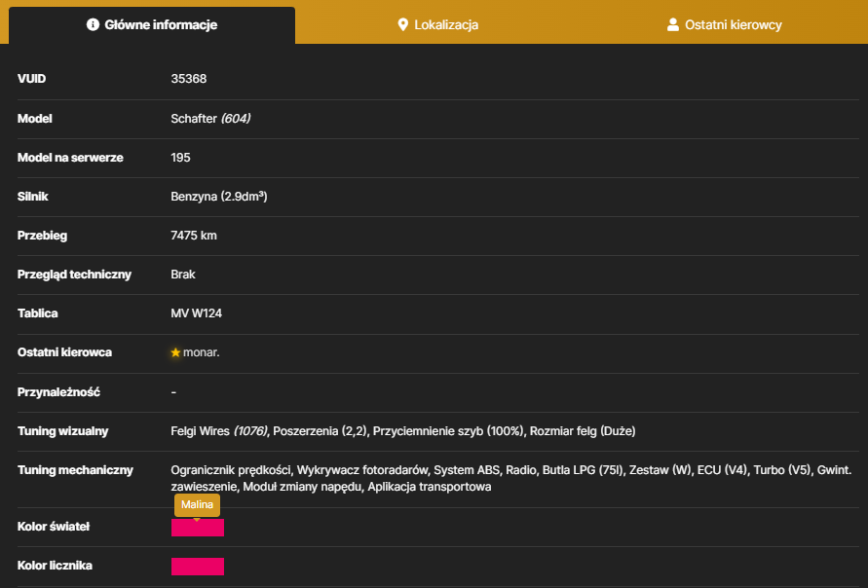
Task: Click the Model na serwerze label
Action: coord(70,158)
